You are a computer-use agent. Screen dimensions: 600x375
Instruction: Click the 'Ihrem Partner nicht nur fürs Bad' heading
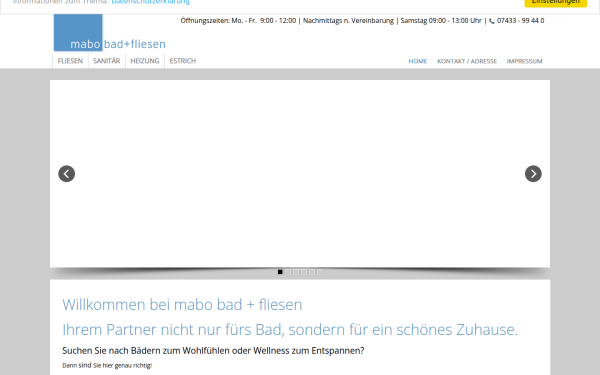290,329
